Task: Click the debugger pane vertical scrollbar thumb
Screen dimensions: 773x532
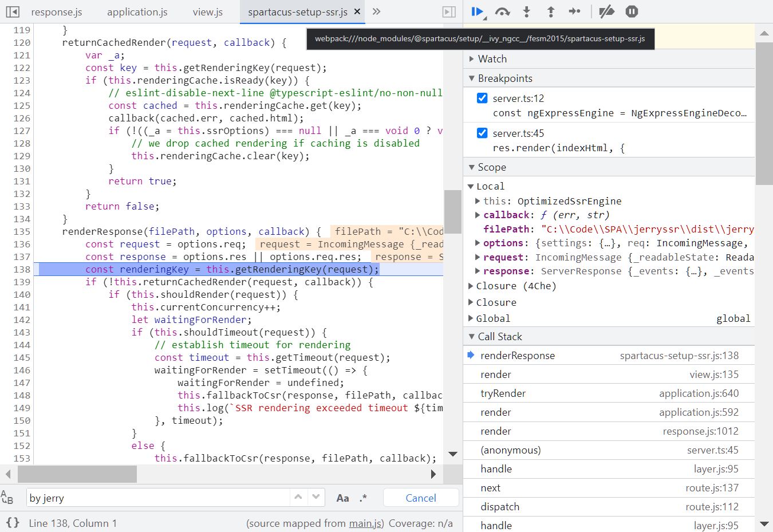Action: [x=764, y=113]
